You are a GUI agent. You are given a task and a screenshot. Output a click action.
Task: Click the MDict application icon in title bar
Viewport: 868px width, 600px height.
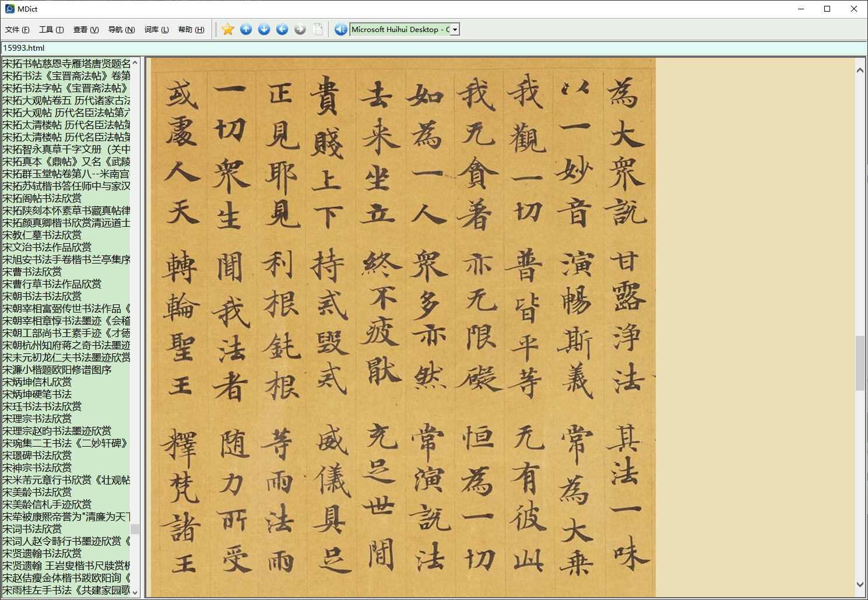coord(9,9)
